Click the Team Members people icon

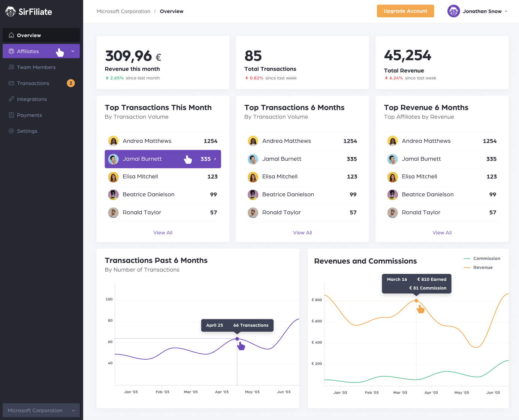click(11, 67)
